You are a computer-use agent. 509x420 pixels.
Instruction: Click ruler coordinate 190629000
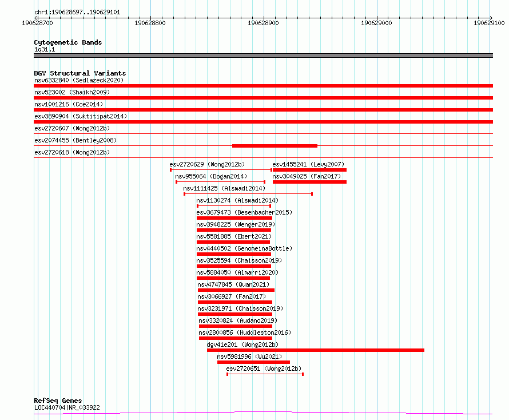point(376,23)
